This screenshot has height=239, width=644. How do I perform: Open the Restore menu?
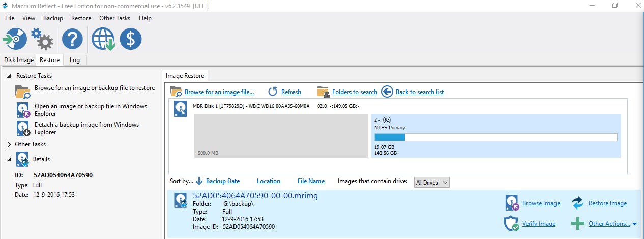click(81, 18)
